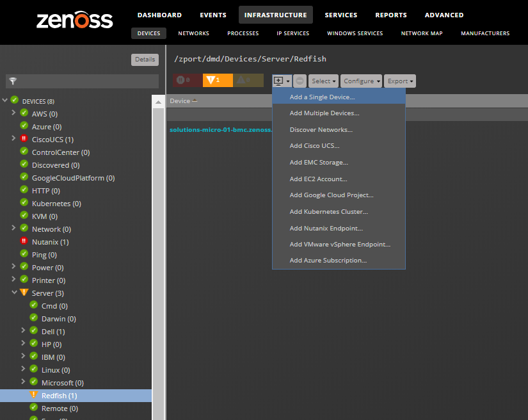Select Add Cisco UCS menu item

point(339,146)
